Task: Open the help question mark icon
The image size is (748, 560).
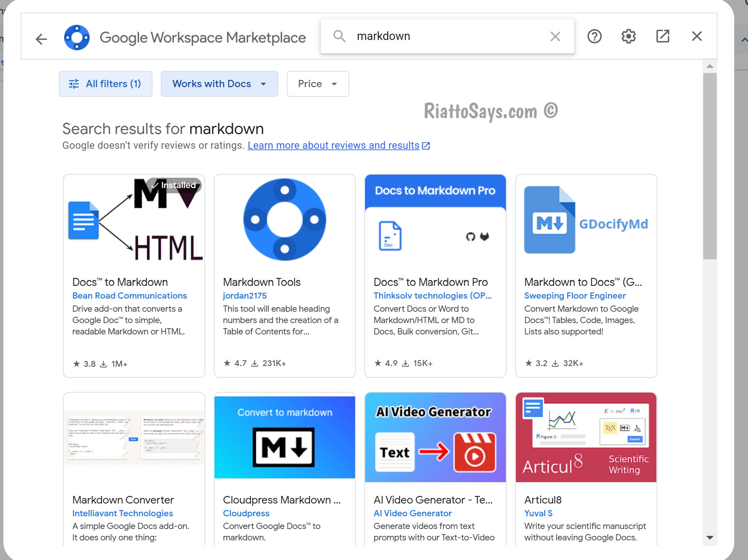Action: click(594, 37)
